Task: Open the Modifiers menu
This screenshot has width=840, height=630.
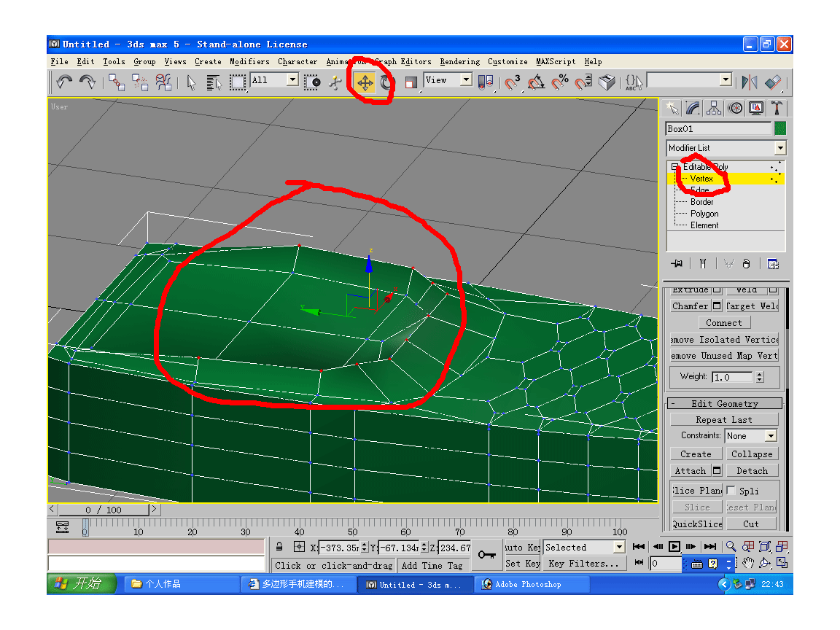Action: 249,61
